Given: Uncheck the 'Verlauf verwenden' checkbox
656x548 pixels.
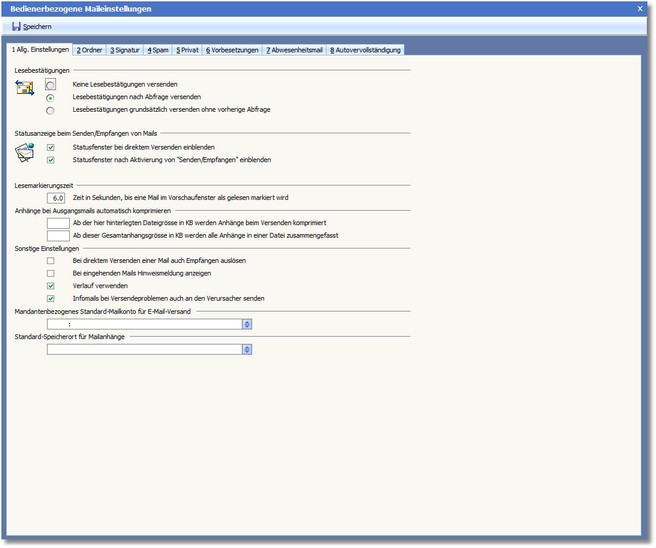Looking at the screenshot, I should pos(51,285).
